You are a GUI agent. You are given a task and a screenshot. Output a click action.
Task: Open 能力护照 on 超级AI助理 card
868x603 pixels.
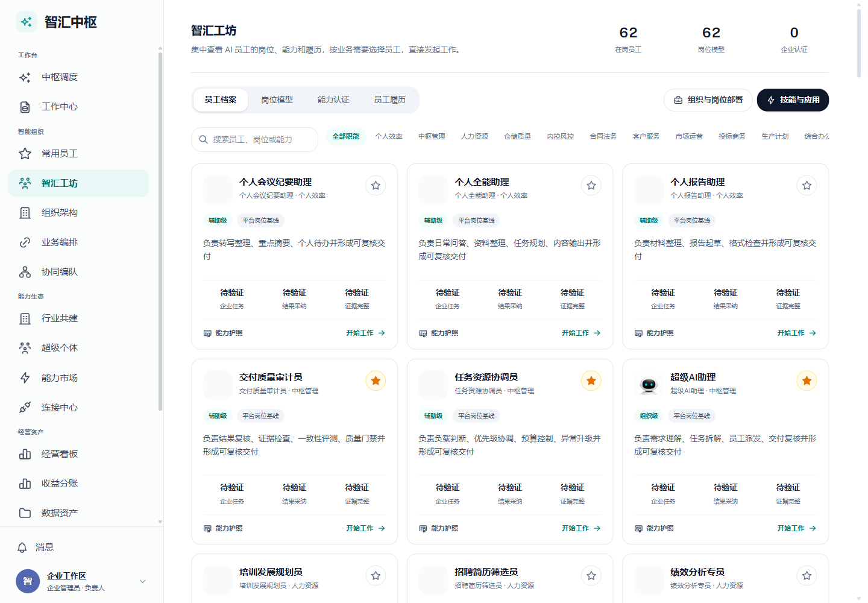pyautogui.click(x=654, y=528)
